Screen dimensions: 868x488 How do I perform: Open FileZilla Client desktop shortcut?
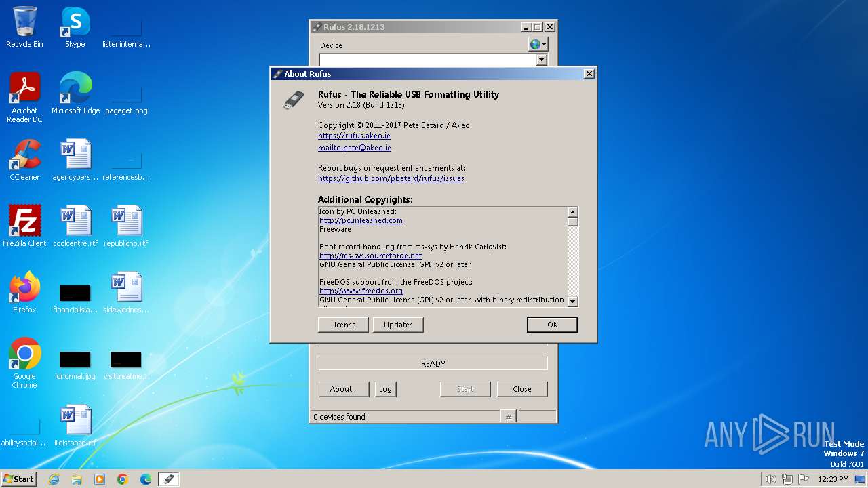point(24,226)
